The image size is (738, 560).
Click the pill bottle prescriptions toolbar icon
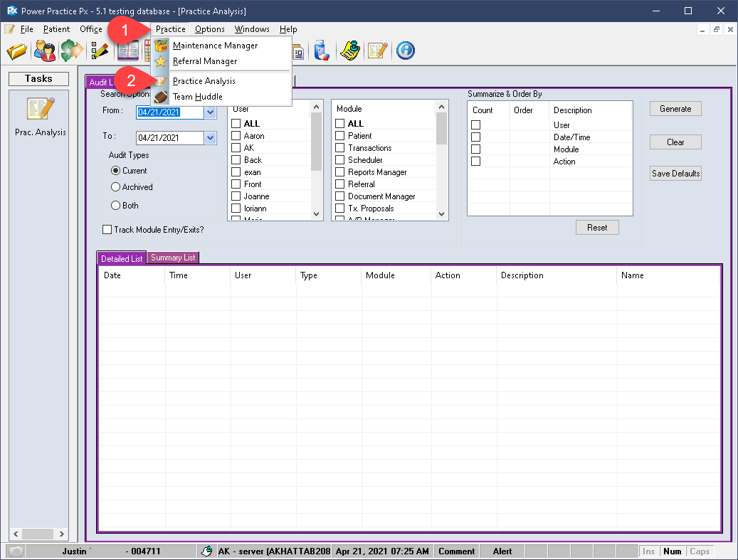(322, 51)
